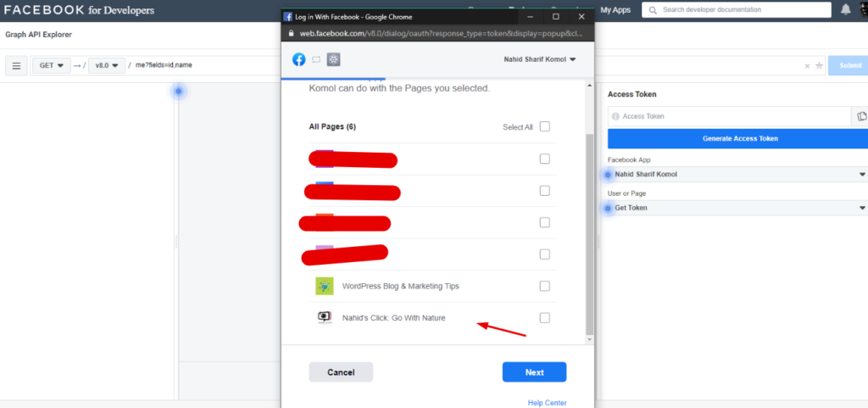Click the info icon in Access Token field

(x=615, y=116)
